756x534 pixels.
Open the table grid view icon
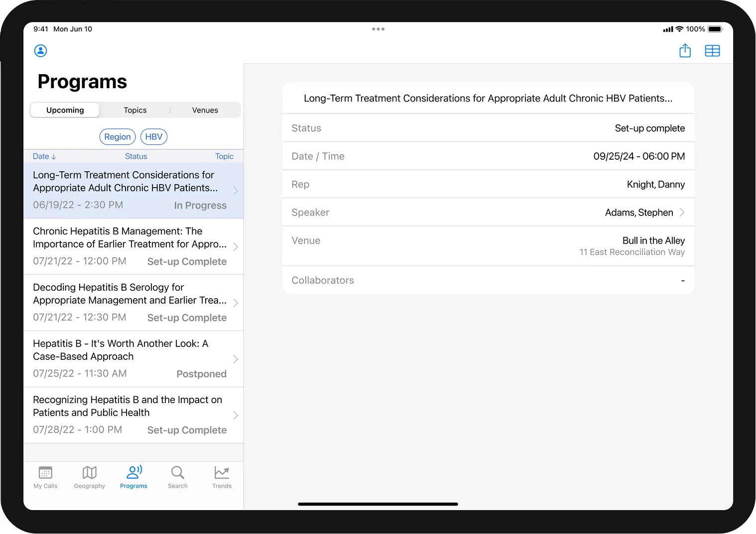click(x=713, y=51)
